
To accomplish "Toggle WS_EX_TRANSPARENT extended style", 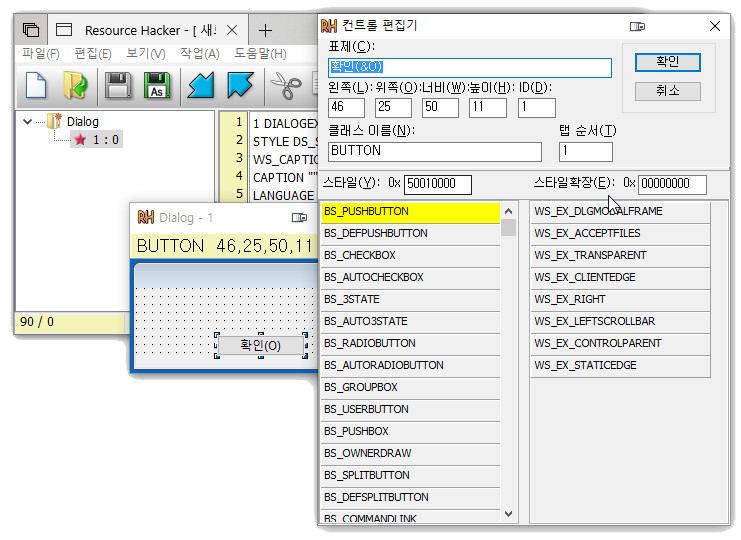I will coord(620,256).
